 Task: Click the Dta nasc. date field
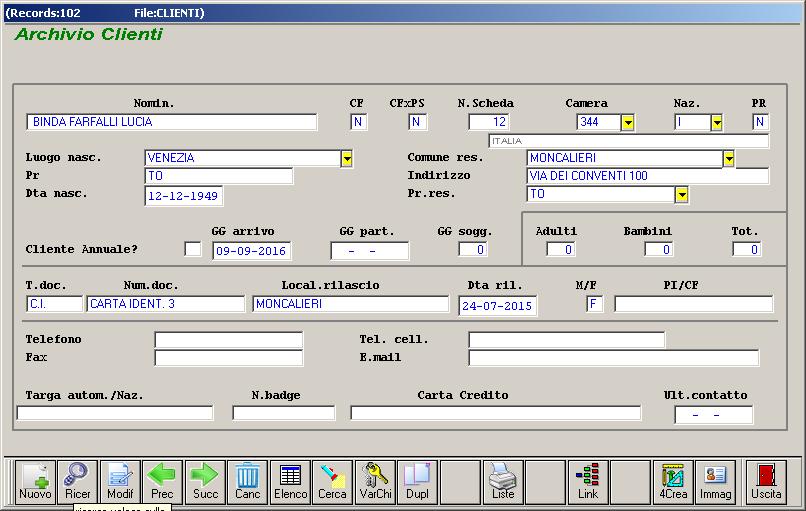[x=184, y=196]
